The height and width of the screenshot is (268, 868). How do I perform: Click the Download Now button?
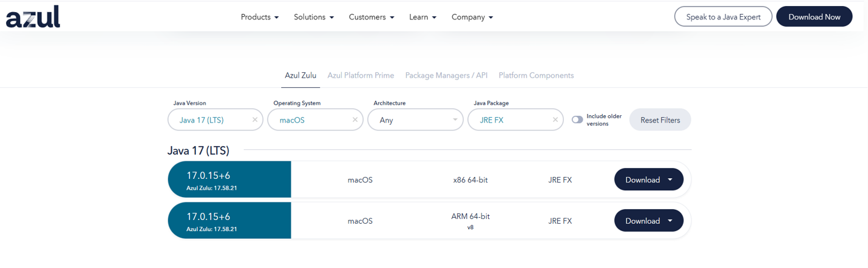(x=814, y=17)
